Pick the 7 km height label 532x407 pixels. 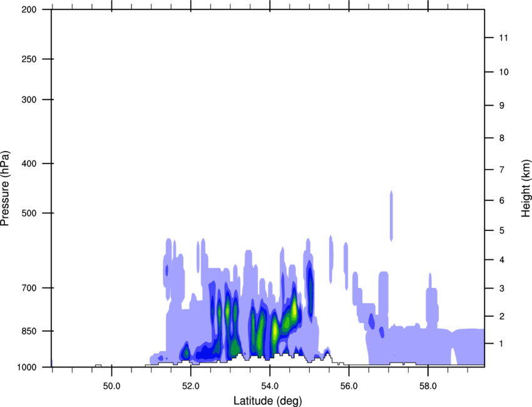502,170
